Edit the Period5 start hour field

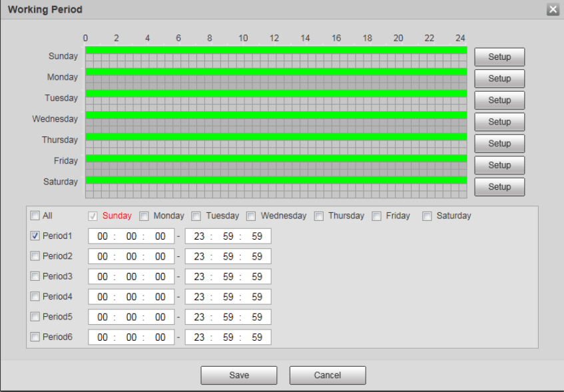tap(103, 317)
